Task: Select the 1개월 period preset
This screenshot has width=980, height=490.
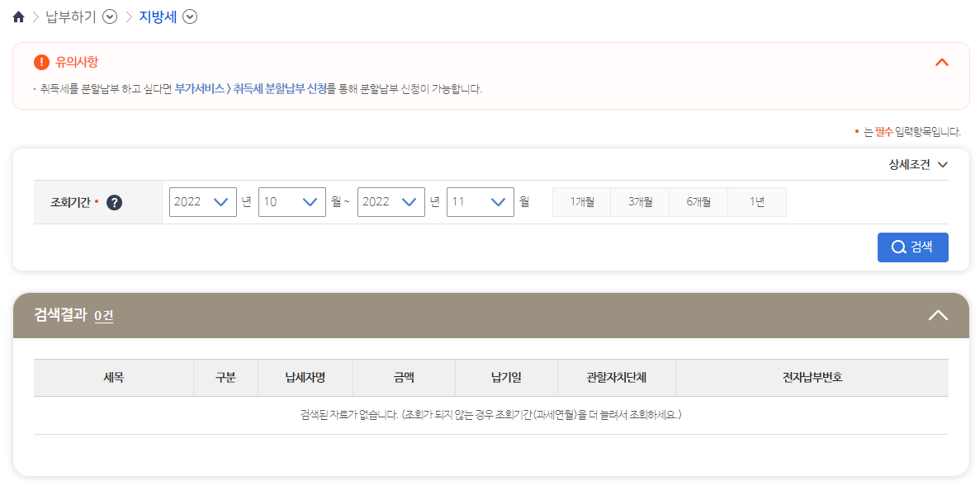Action: 581,201
